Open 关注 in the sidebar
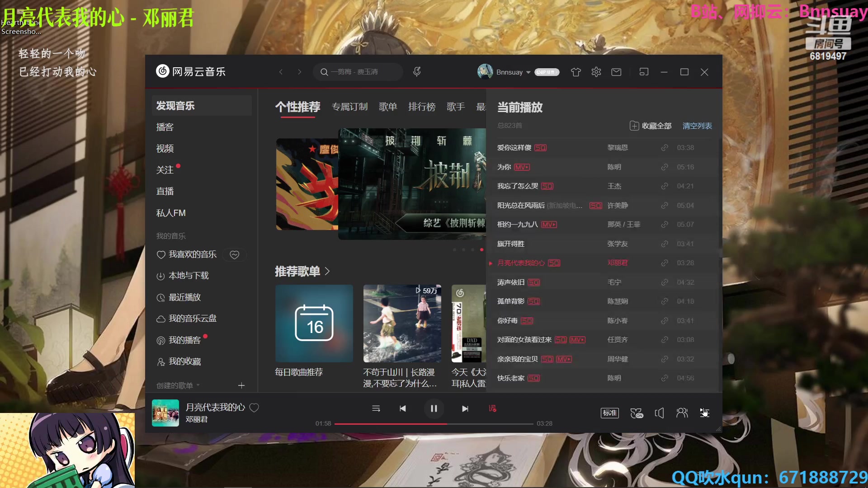The height and width of the screenshot is (488, 868). [165, 170]
